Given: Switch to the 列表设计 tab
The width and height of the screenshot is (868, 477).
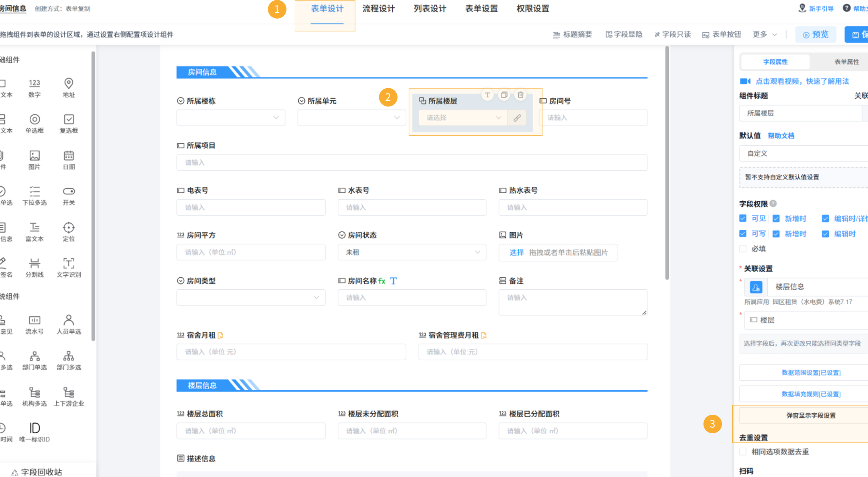Looking at the screenshot, I should [x=430, y=9].
